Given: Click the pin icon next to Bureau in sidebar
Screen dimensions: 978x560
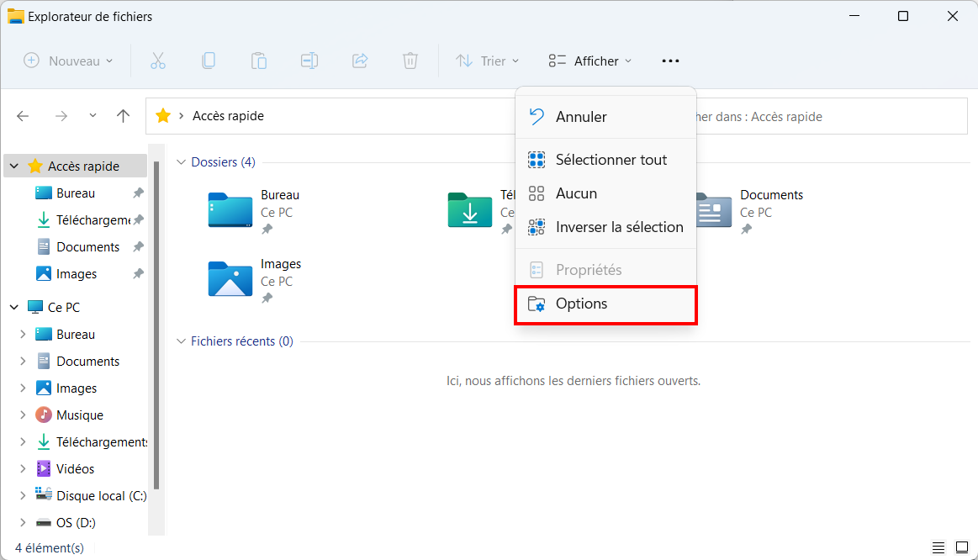Looking at the screenshot, I should coord(139,193).
